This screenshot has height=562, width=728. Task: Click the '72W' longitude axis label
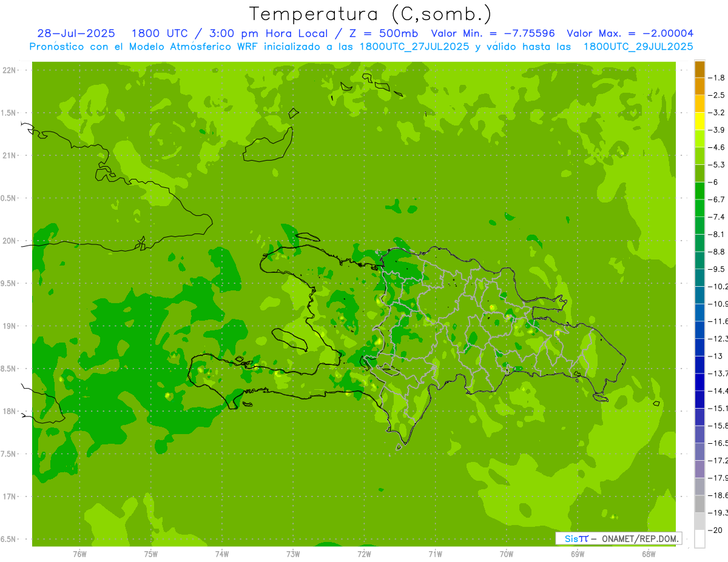click(364, 554)
